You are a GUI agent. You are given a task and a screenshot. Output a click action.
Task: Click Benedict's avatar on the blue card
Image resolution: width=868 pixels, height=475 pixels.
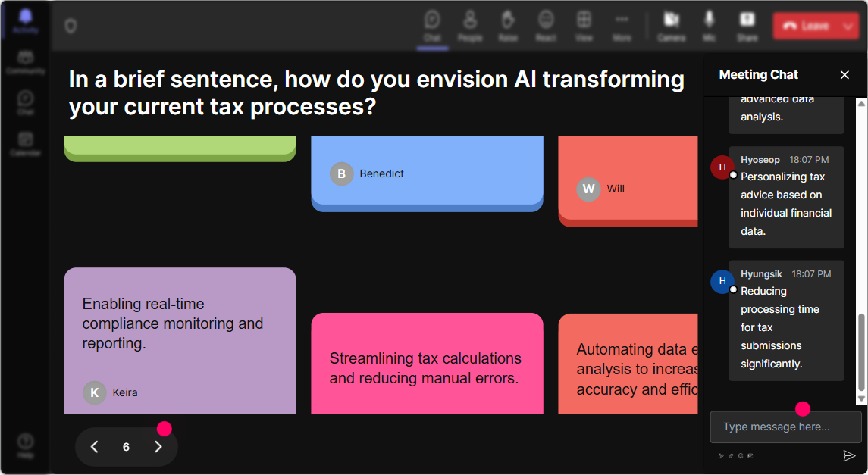[x=342, y=173]
